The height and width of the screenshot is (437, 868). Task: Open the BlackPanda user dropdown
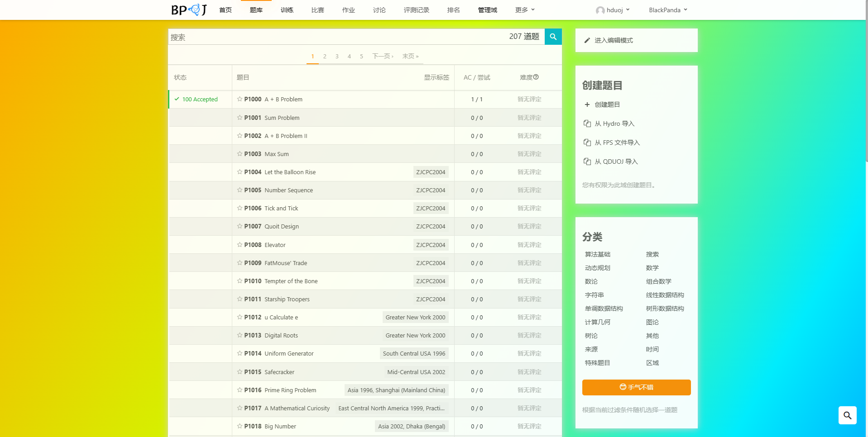tap(668, 10)
